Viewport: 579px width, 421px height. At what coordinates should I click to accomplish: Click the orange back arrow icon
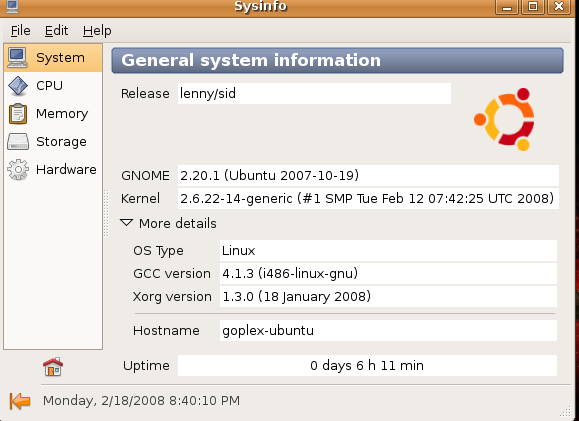pyautogui.click(x=20, y=401)
